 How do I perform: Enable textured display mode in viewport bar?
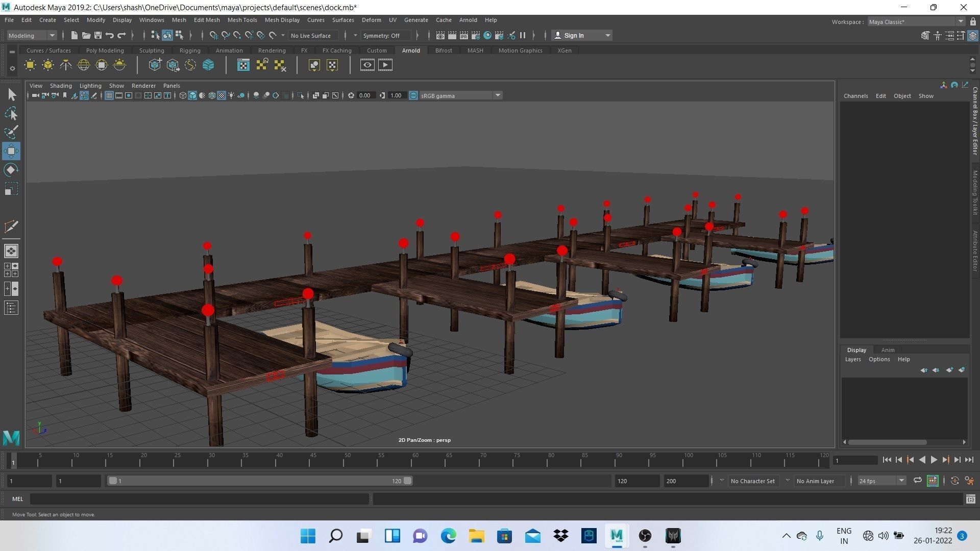221,95
